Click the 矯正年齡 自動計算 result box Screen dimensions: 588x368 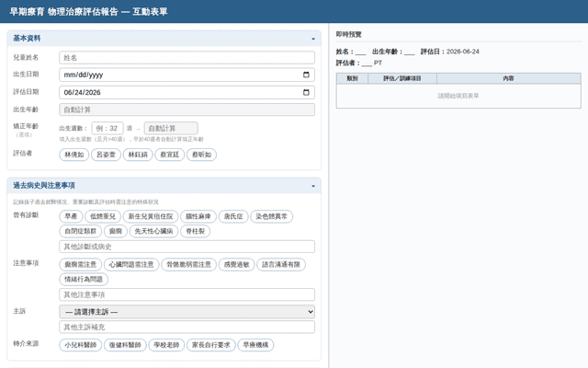click(171, 129)
